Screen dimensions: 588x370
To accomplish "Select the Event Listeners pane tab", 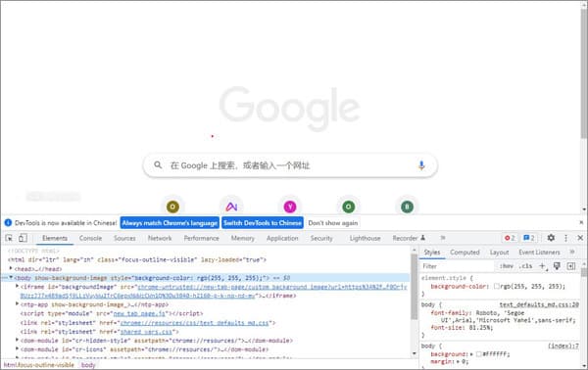I will pyautogui.click(x=539, y=253).
